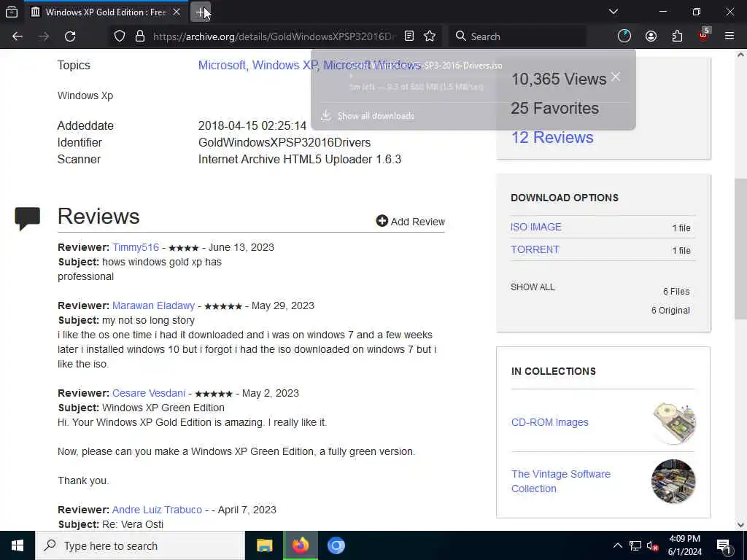Open File Explorer from the taskbar
Viewport: 747px width, 560px height.
264,545
